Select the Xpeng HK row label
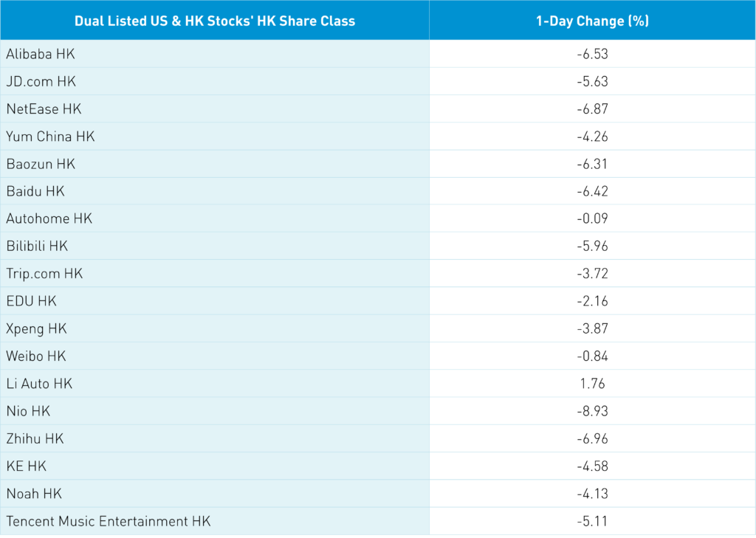Image resolution: width=756 pixels, height=538 pixels. (36, 328)
